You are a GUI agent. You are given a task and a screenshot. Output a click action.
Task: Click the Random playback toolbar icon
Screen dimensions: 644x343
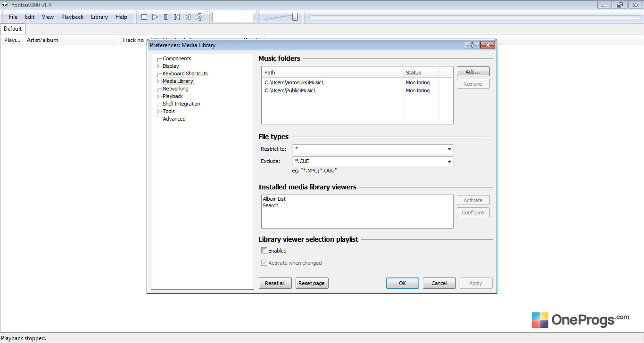(198, 17)
